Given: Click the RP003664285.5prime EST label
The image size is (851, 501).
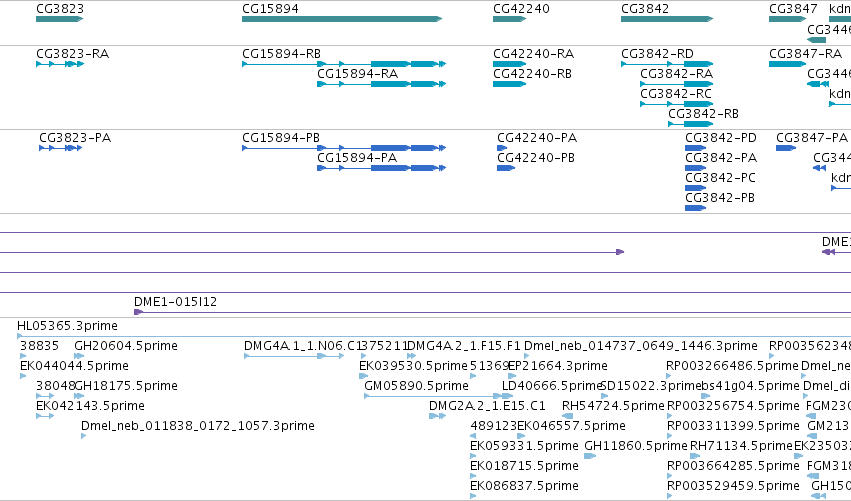Looking at the screenshot, I should [x=733, y=466].
